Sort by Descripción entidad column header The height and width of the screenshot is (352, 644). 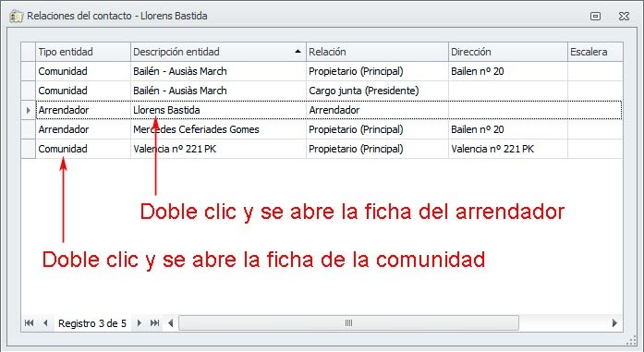coord(218,52)
